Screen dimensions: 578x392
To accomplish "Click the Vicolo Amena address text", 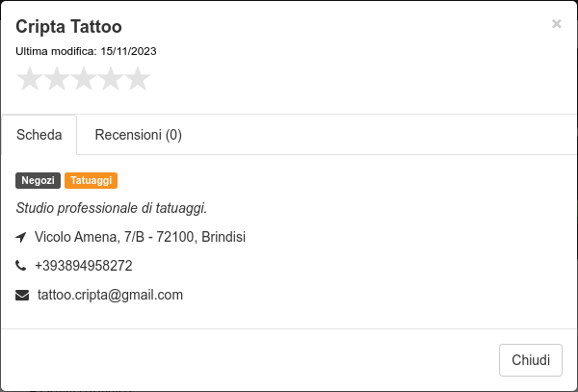I will click(x=140, y=237).
